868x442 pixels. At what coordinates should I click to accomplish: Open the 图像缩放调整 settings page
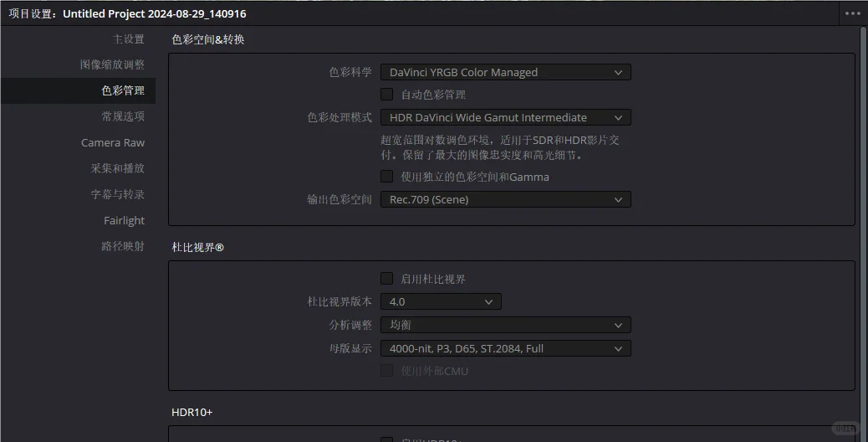[112, 64]
